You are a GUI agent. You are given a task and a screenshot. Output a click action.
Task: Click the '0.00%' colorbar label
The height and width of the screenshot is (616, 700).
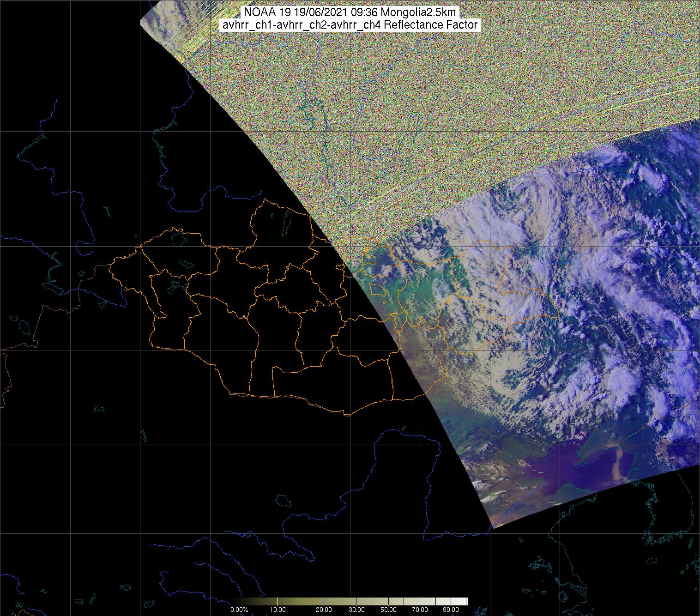[240, 610]
